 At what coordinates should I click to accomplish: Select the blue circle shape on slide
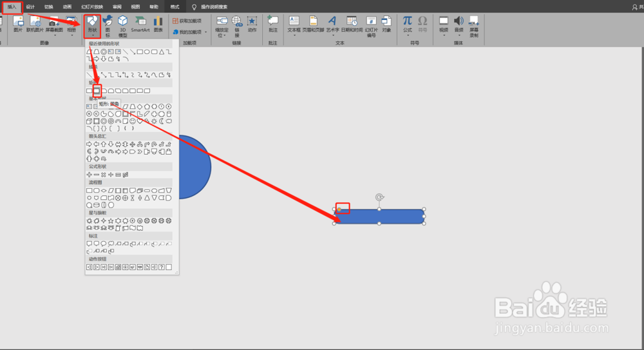194,167
